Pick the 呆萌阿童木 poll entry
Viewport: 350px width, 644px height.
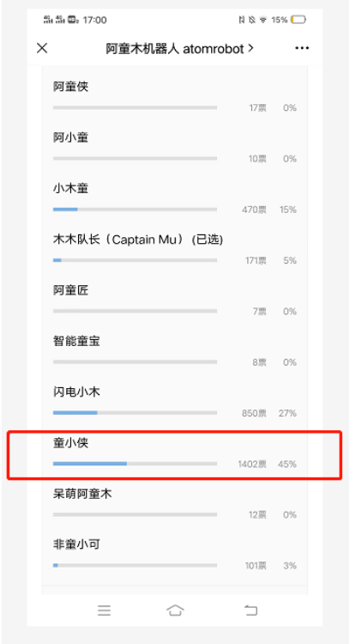175,504
